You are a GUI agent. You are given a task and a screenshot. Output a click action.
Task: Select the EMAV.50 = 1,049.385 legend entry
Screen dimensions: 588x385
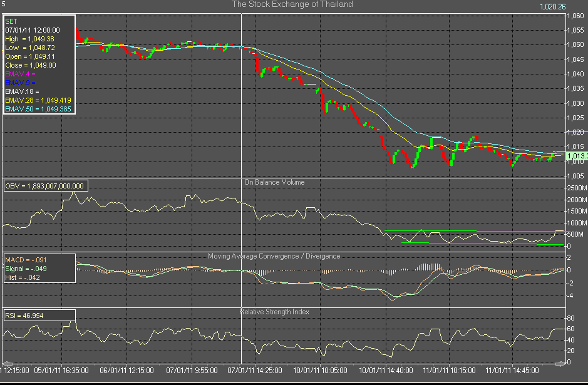click(38, 109)
